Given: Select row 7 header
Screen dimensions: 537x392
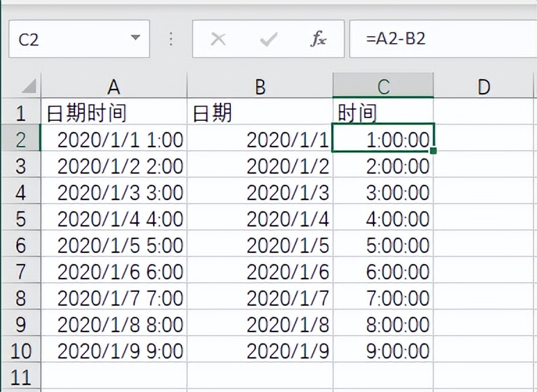Looking at the screenshot, I should pos(21,270).
